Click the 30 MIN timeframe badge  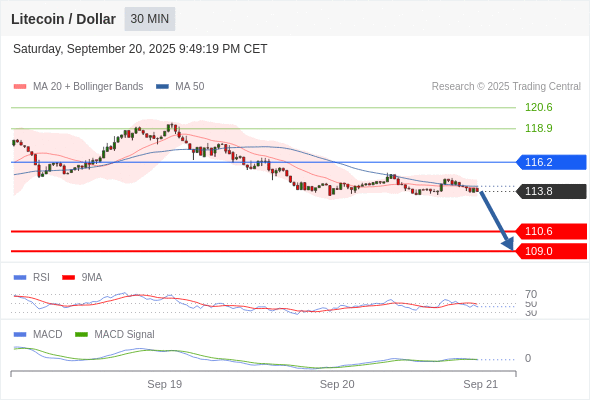click(150, 19)
